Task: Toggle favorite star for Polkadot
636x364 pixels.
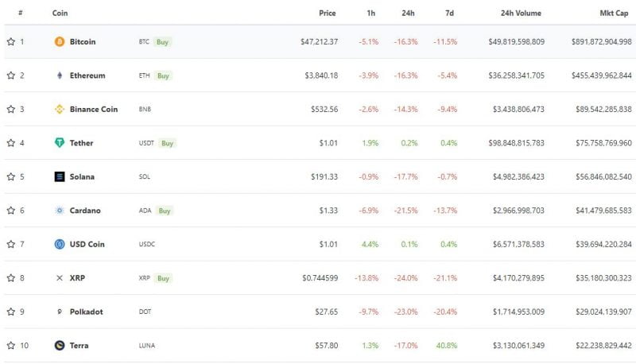Action: point(11,312)
